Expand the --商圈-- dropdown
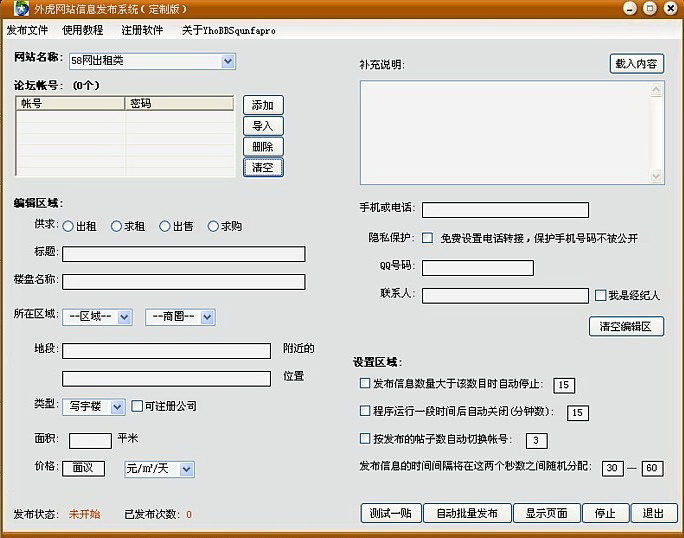The height and width of the screenshot is (538, 684). [207, 317]
